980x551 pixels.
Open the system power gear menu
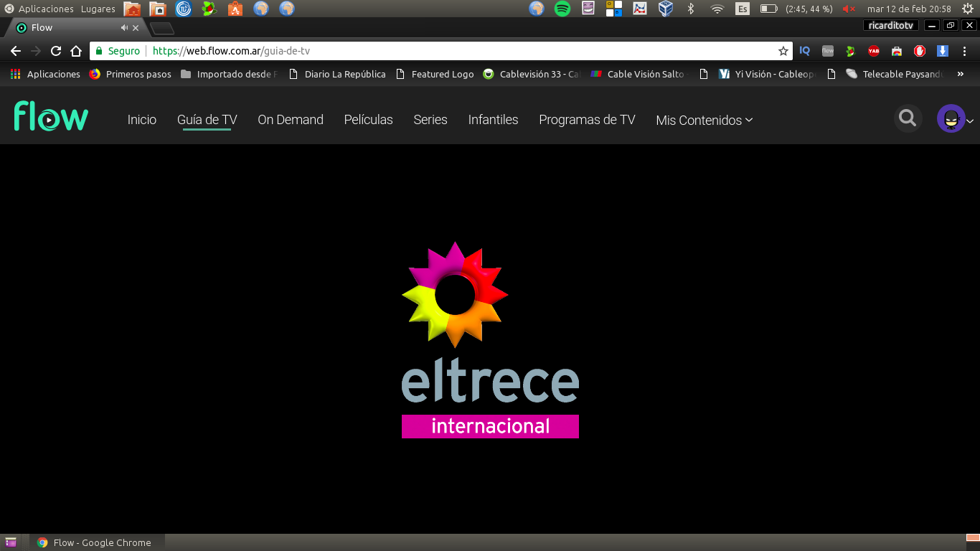967,9
